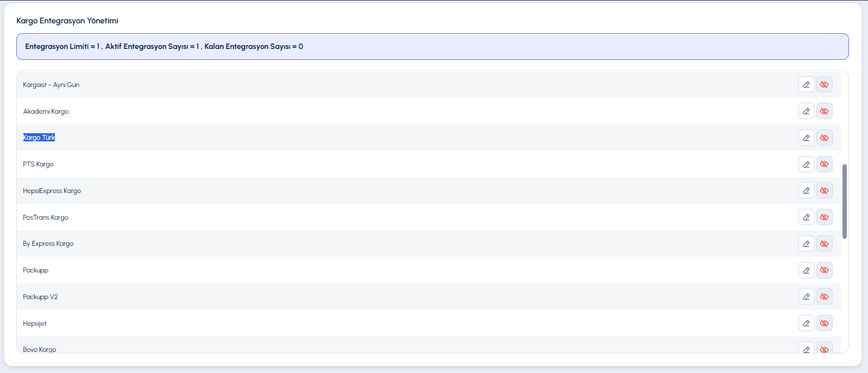The width and height of the screenshot is (868, 373).
Task: Edit the Bovo Kargo integration
Action: pyautogui.click(x=806, y=348)
